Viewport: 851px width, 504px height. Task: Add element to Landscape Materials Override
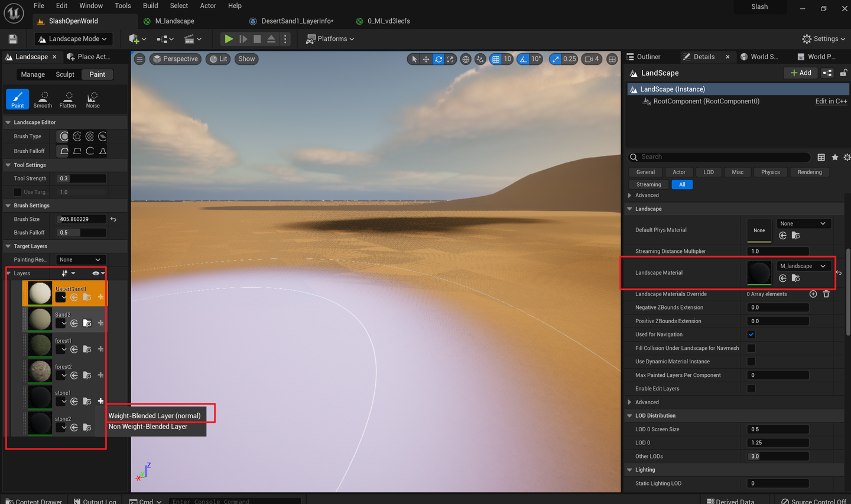[x=813, y=294]
